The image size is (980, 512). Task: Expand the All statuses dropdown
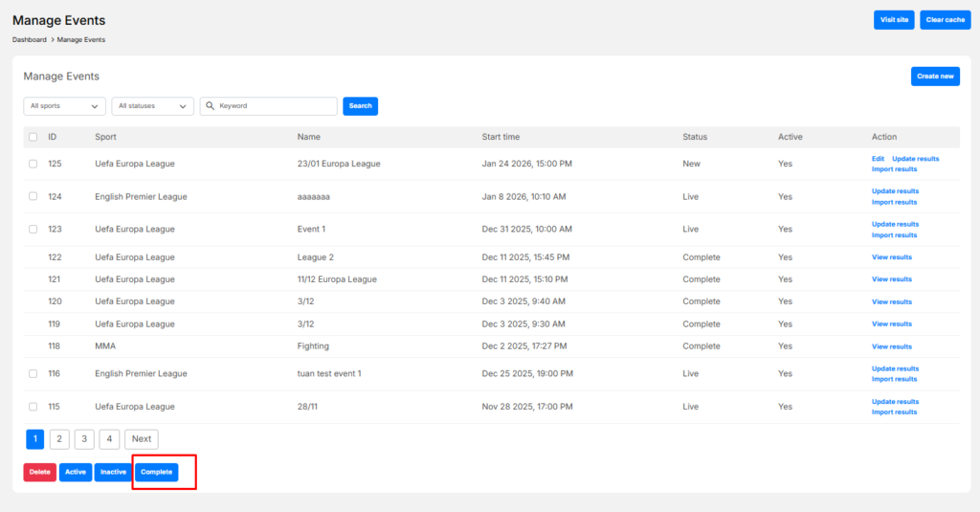coord(152,106)
